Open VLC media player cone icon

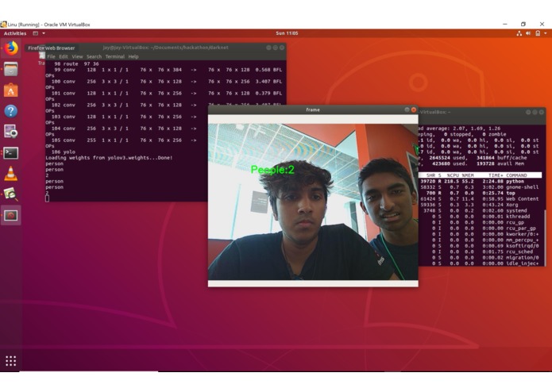11,173
